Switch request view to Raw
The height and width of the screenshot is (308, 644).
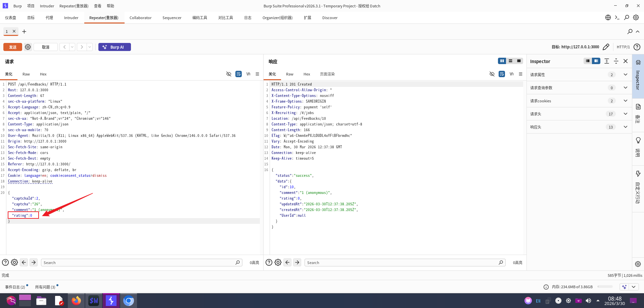click(26, 74)
